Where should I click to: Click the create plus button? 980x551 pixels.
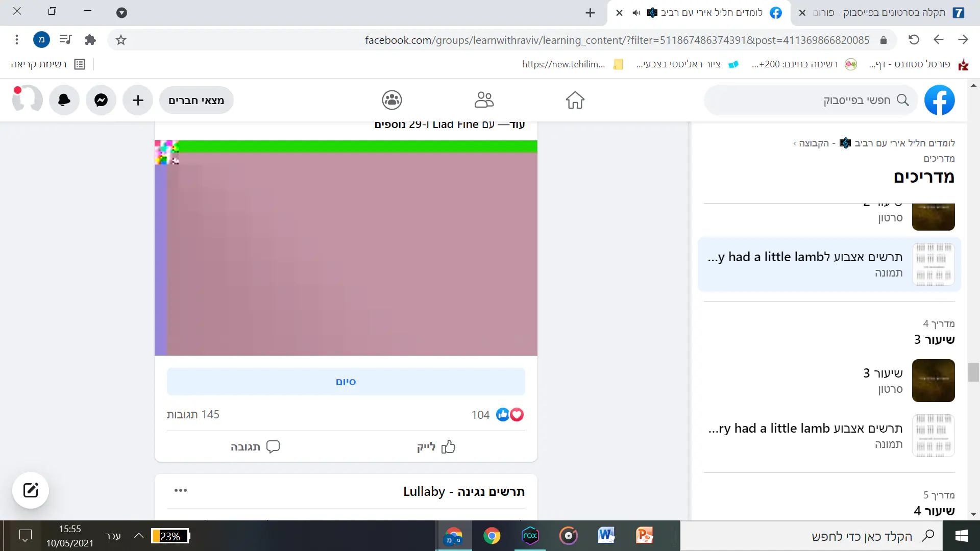coord(138,100)
